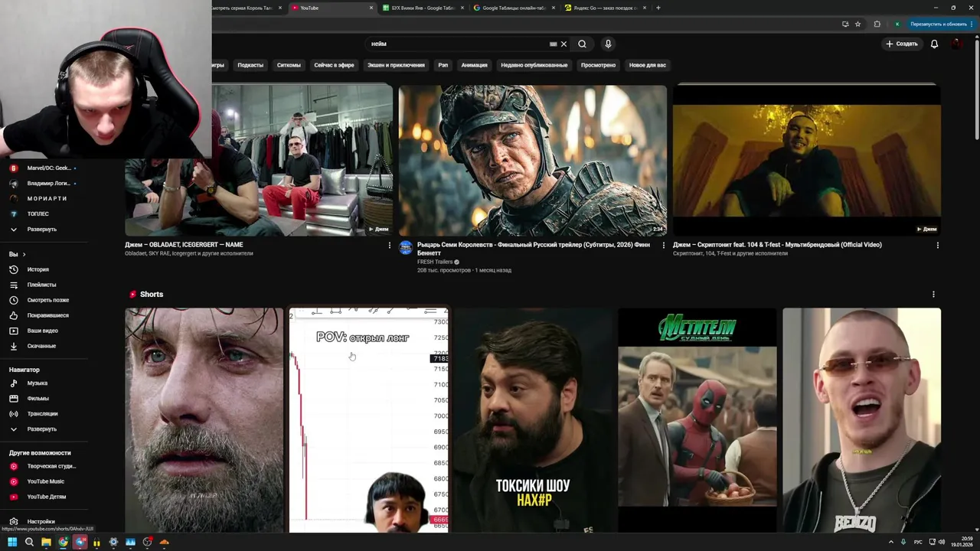Play the Скриптонит Мультибрендовый video thumbnail

click(x=807, y=160)
